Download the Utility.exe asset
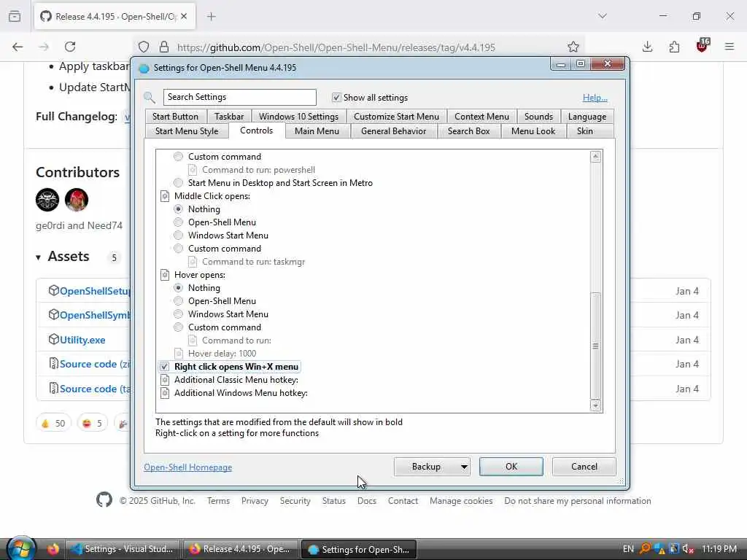747x560 pixels. coord(82,340)
